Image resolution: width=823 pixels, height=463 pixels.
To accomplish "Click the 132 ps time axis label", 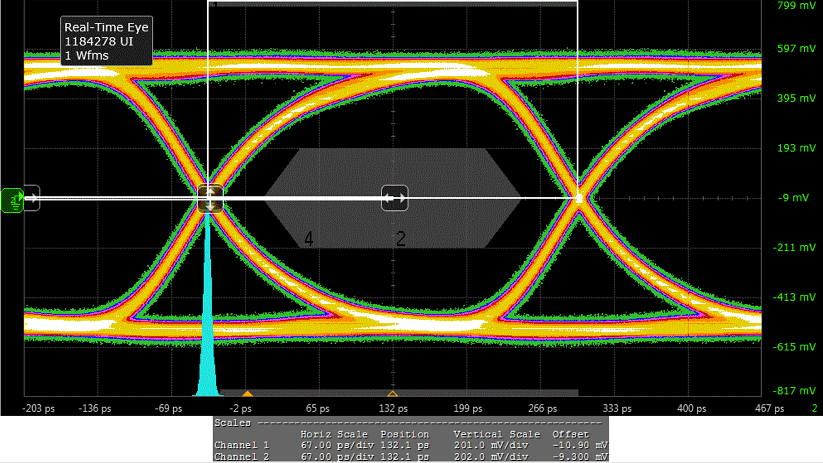I will (393, 408).
